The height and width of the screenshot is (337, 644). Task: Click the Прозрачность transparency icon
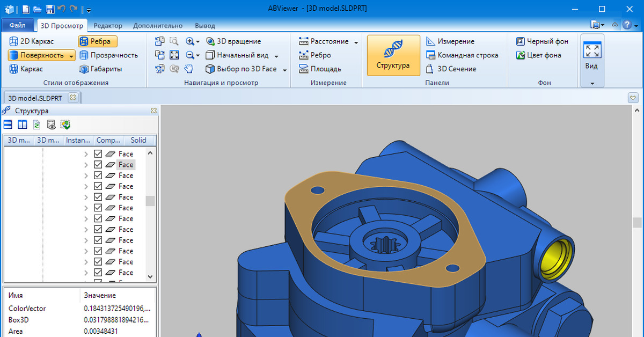click(x=84, y=55)
